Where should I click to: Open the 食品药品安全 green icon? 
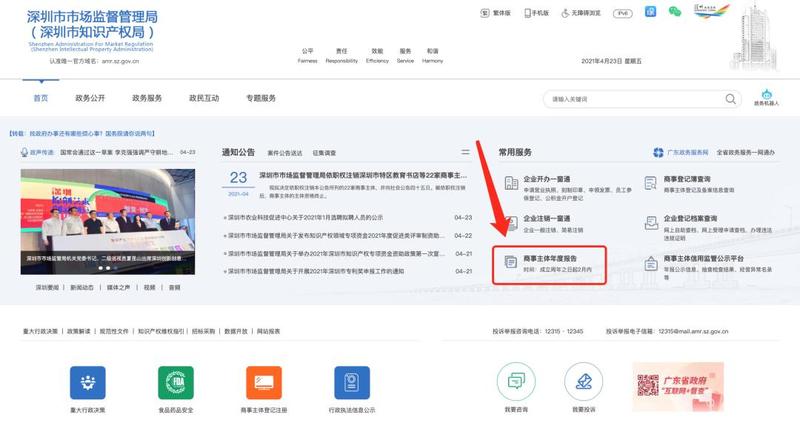[176, 383]
